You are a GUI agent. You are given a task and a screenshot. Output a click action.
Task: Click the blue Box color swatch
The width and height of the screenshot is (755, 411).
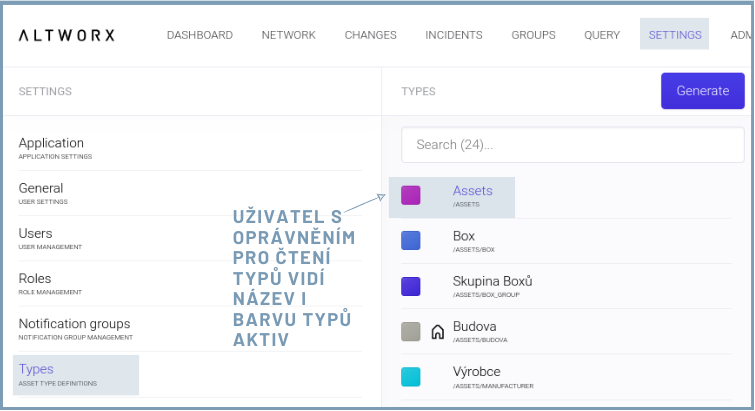(x=410, y=241)
